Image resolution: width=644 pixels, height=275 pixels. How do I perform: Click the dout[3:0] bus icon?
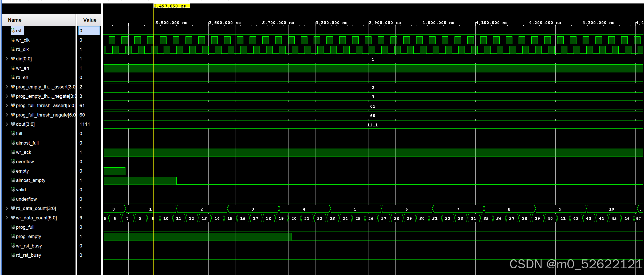point(13,124)
